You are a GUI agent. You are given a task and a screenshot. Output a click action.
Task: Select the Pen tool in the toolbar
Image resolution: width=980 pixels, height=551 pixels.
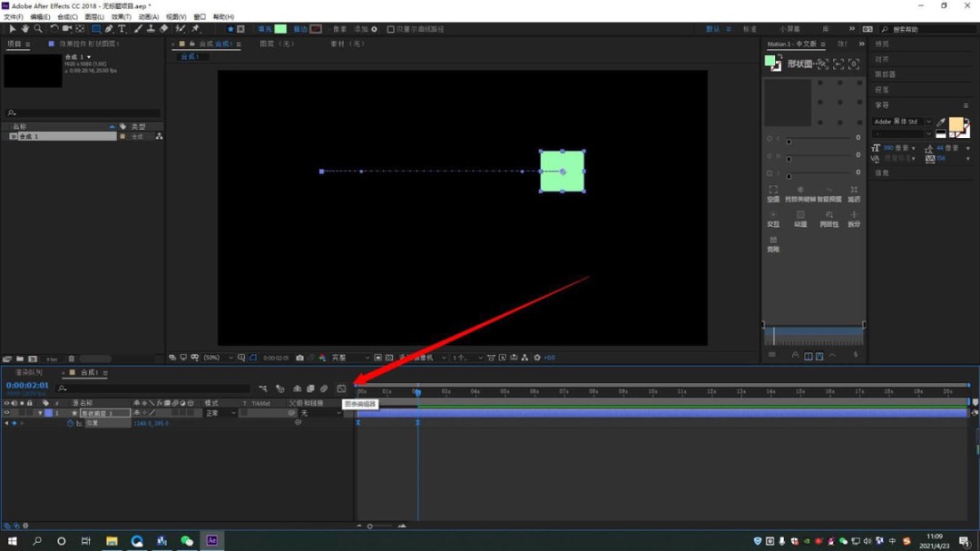pyautogui.click(x=109, y=29)
